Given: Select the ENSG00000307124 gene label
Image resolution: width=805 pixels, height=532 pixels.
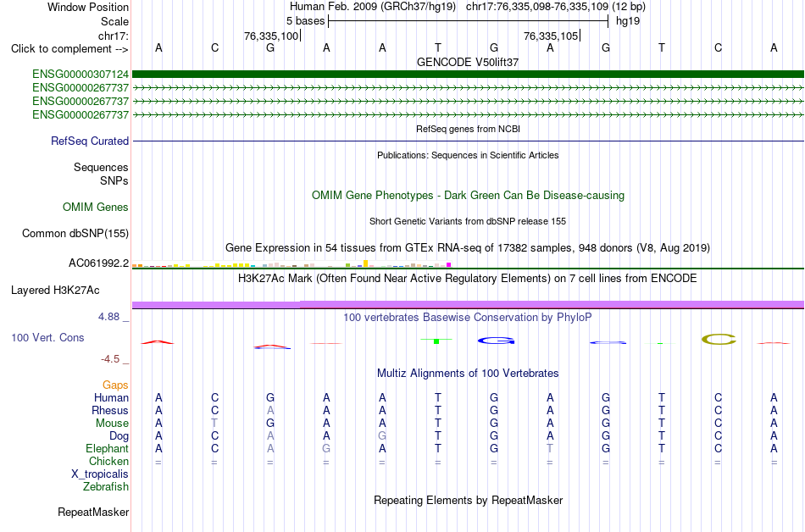Looking at the screenshot, I should tap(80, 75).
